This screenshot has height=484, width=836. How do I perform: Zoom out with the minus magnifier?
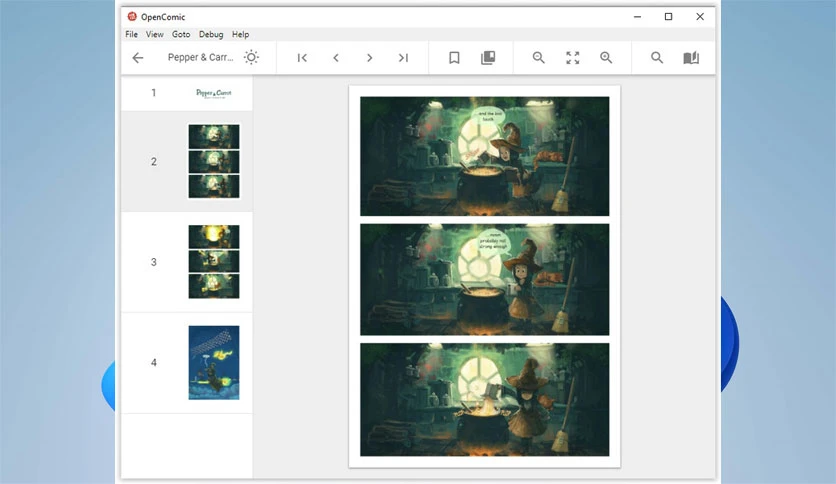pos(538,58)
